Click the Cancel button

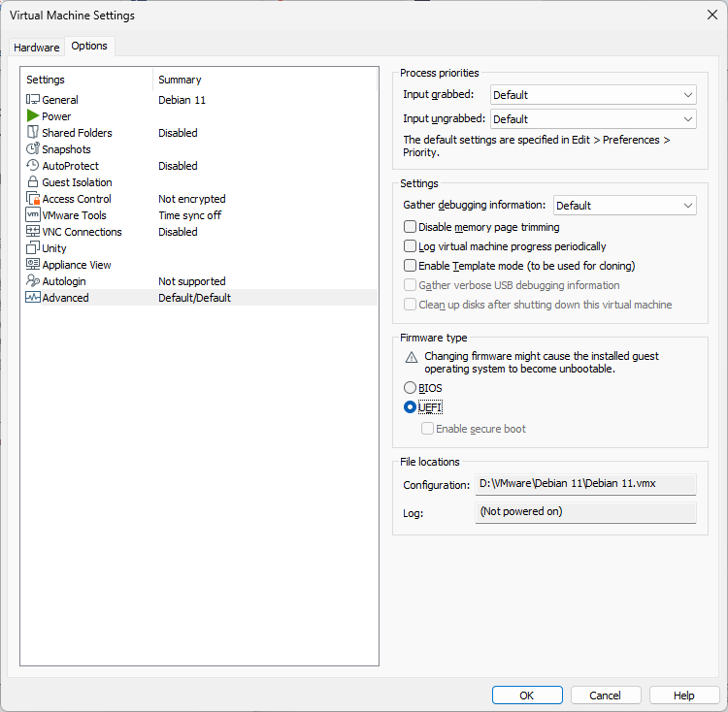[x=606, y=696]
